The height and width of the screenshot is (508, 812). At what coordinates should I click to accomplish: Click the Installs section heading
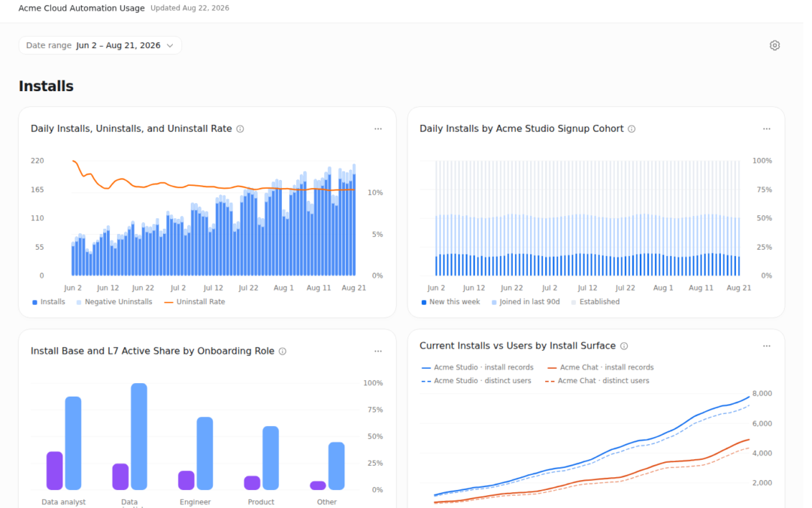46,86
